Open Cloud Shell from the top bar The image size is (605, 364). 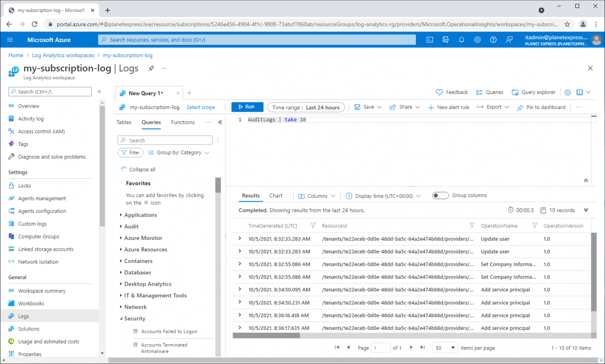(x=430, y=40)
